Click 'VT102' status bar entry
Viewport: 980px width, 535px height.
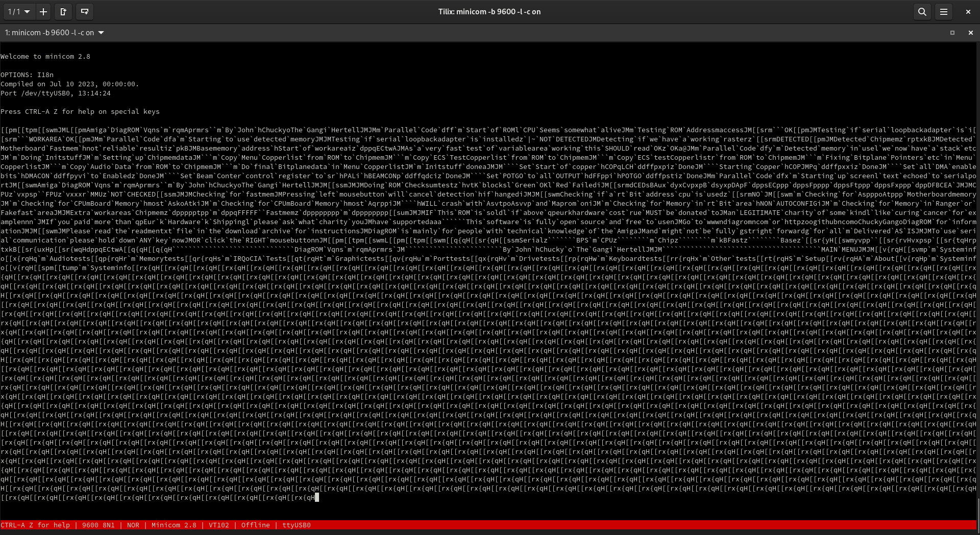pos(219,525)
